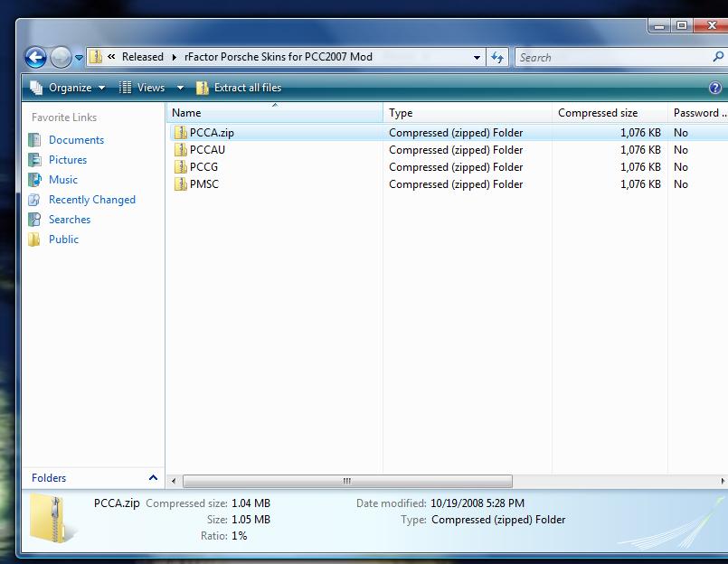Sort by Name column header

(274, 113)
